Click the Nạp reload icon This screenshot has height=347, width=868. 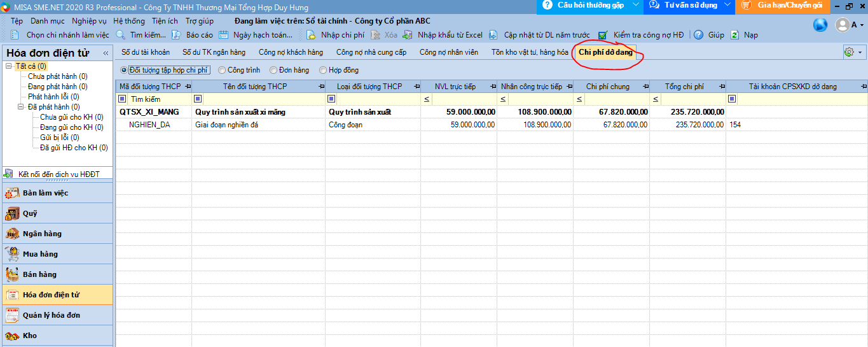coord(734,35)
